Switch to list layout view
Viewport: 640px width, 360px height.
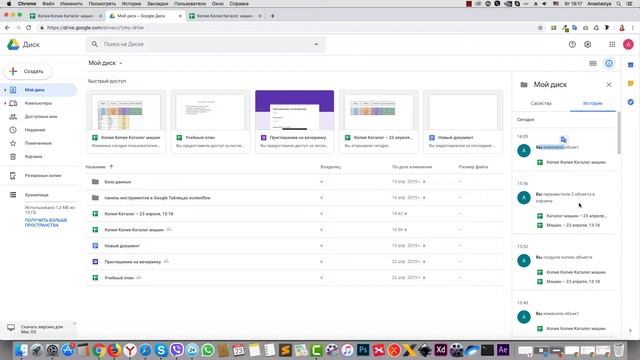(593, 63)
